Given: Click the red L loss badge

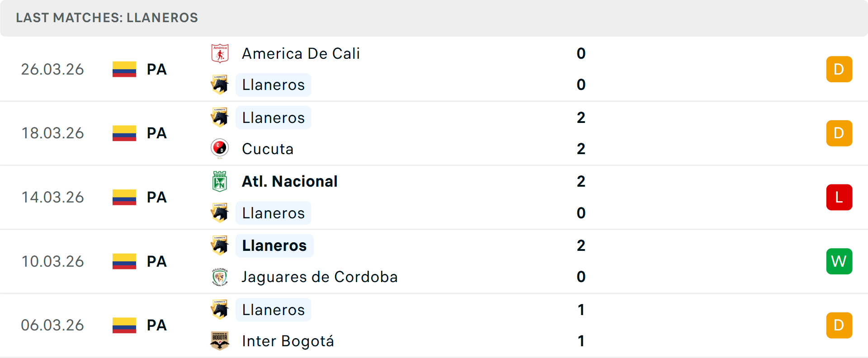Looking at the screenshot, I should pyautogui.click(x=839, y=198).
